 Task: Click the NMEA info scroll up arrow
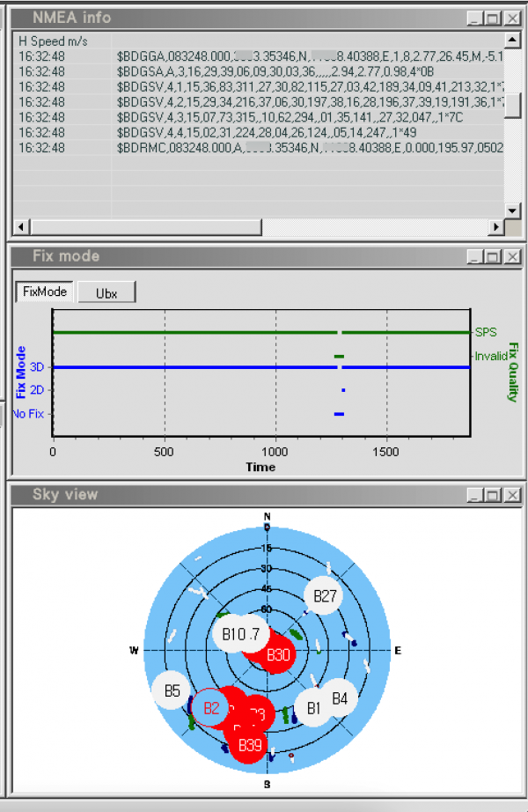pyautogui.click(x=512, y=40)
